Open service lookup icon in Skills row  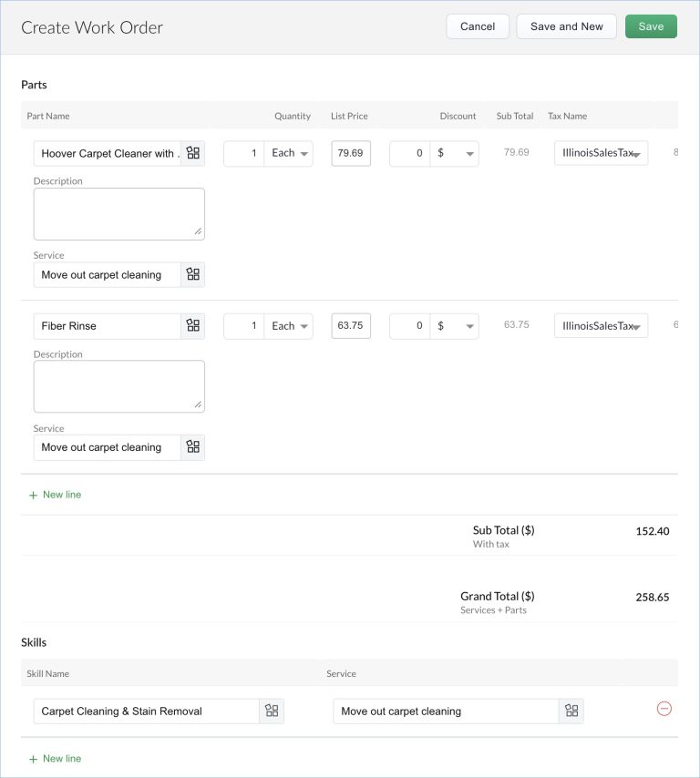571,711
